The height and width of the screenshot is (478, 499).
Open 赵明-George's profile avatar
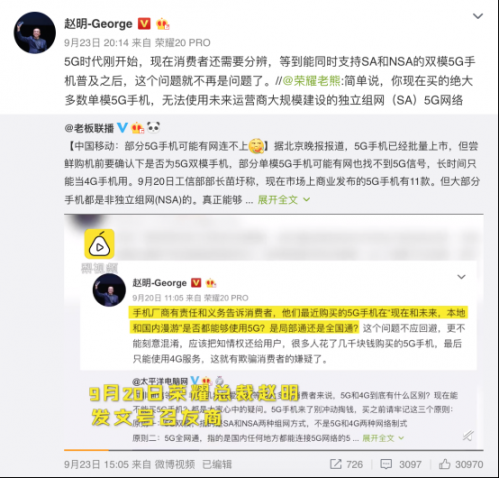(35, 33)
